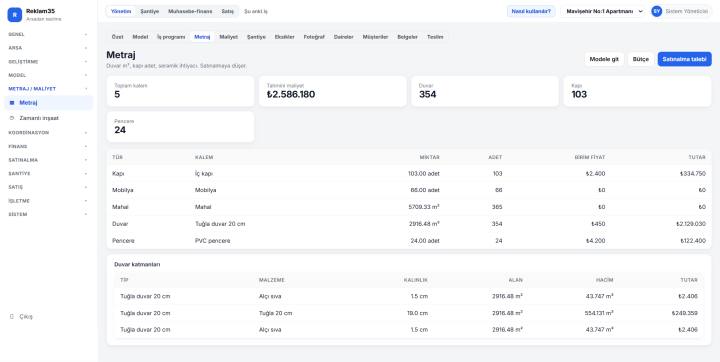
Task: Click the Tahmini maliyet summary card
Action: point(332,91)
